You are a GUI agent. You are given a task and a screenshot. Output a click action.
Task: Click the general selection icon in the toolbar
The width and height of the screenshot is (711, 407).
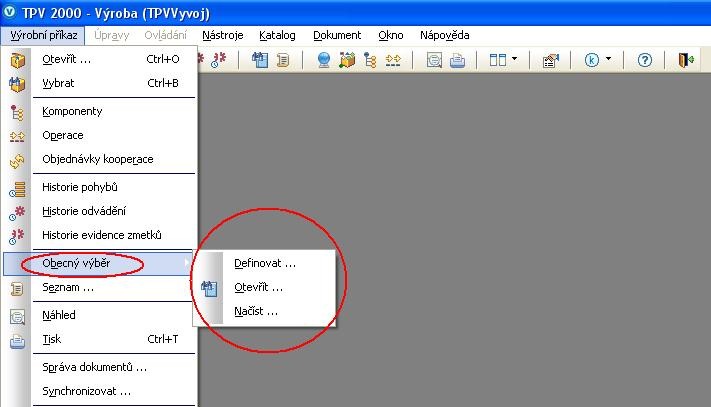(x=260, y=60)
